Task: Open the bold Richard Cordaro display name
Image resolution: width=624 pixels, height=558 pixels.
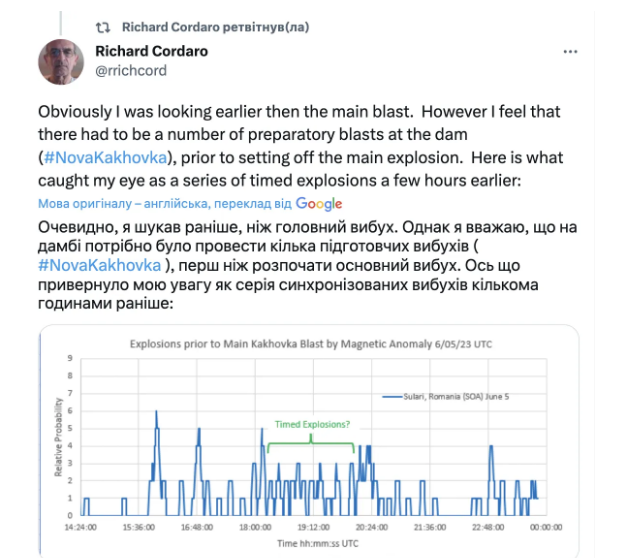Action: 151,51
